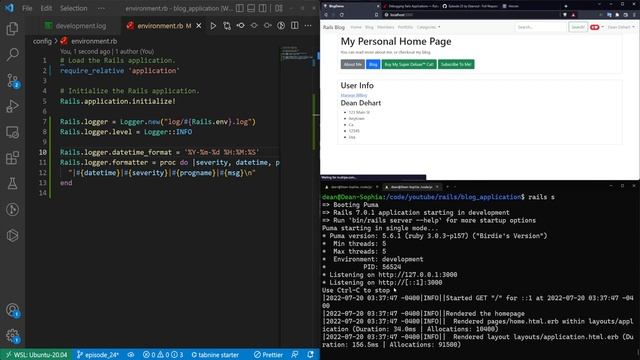Viewport: 640px width, 360px height.
Task: Click the About Me button
Action: (x=353, y=64)
